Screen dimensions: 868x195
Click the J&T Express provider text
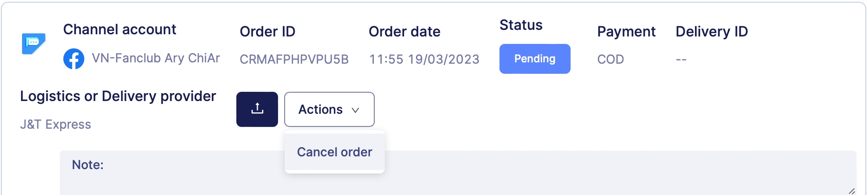(56, 124)
